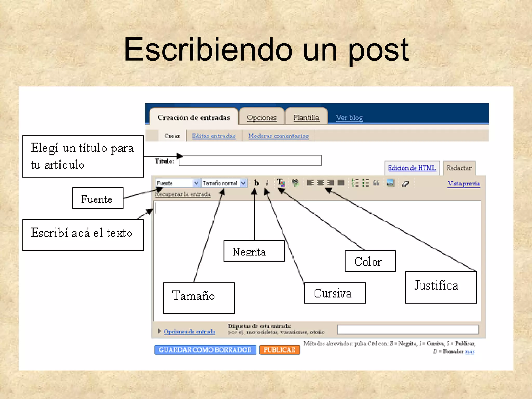Toggle bold formatting button
Screen dimensions: 532x399
click(x=256, y=183)
